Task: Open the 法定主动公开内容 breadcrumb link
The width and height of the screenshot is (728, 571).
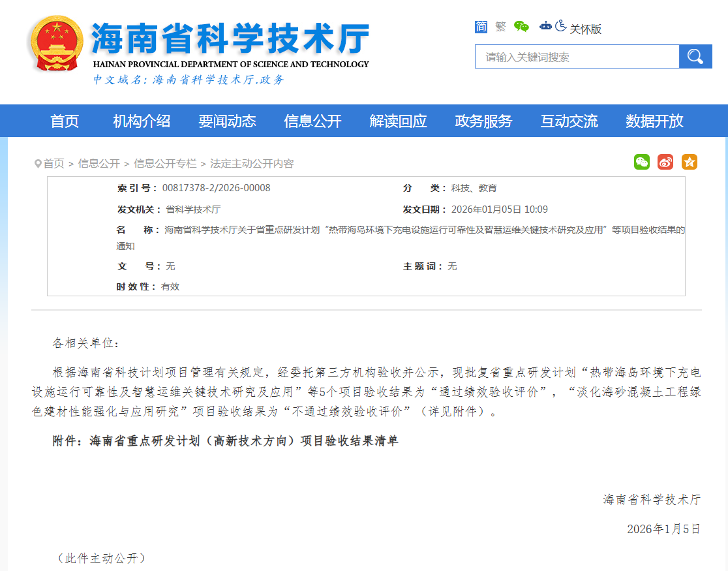Action: 252,163
